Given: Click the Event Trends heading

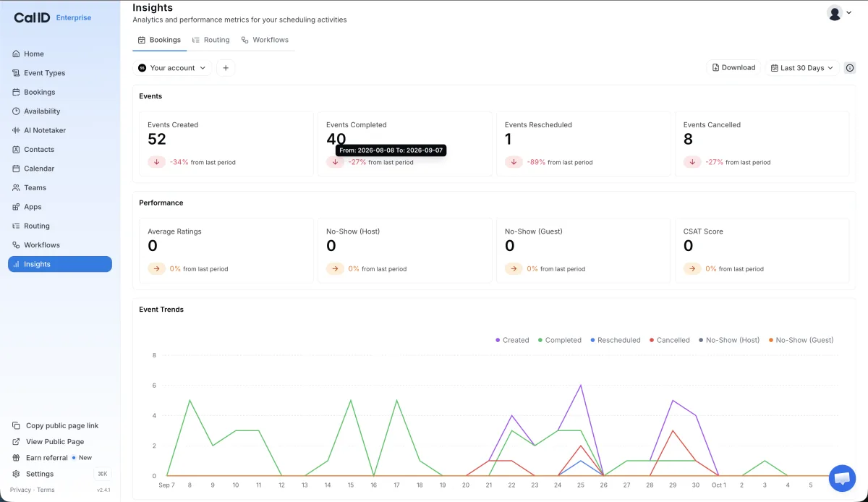Looking at the screenshot, I should 161,310.
